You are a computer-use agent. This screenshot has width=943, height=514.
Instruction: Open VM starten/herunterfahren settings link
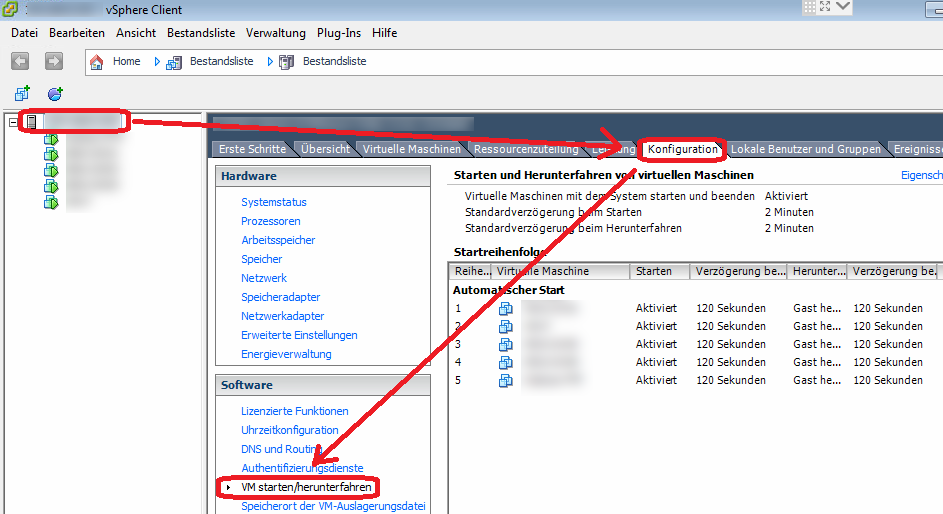306,487
